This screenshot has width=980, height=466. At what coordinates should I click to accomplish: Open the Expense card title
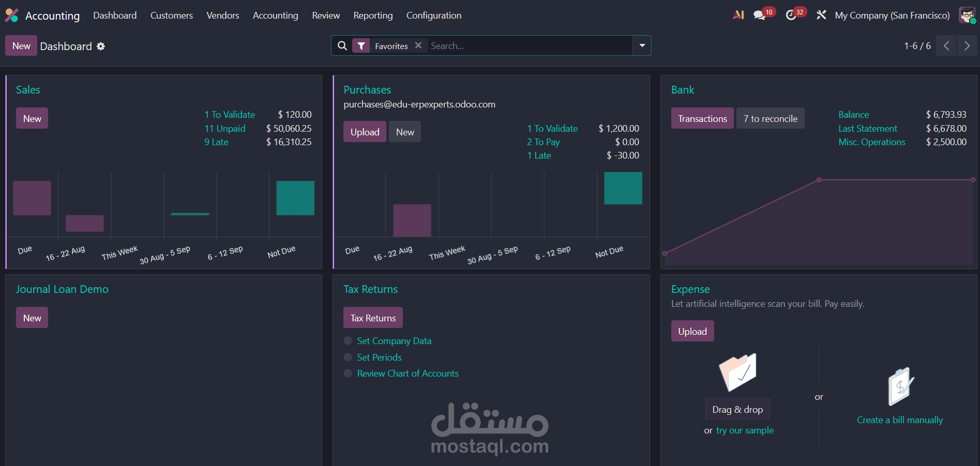[x=690, y=289]
